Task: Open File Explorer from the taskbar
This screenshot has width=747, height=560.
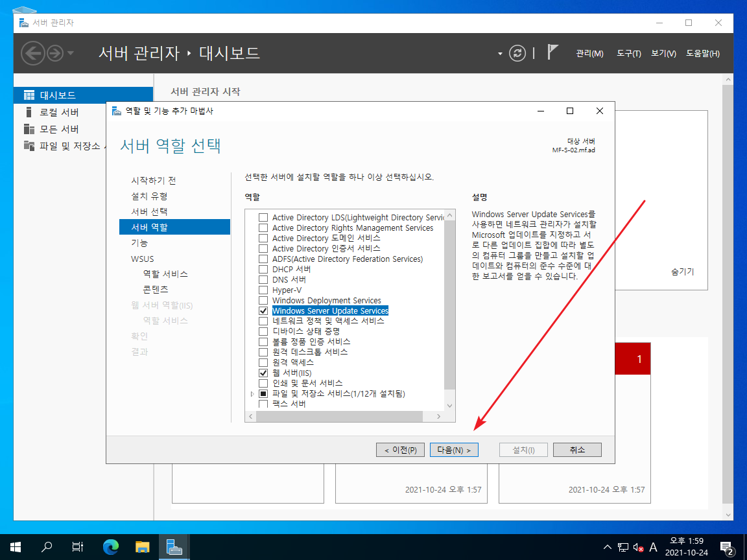Action: tap(143, 547)
